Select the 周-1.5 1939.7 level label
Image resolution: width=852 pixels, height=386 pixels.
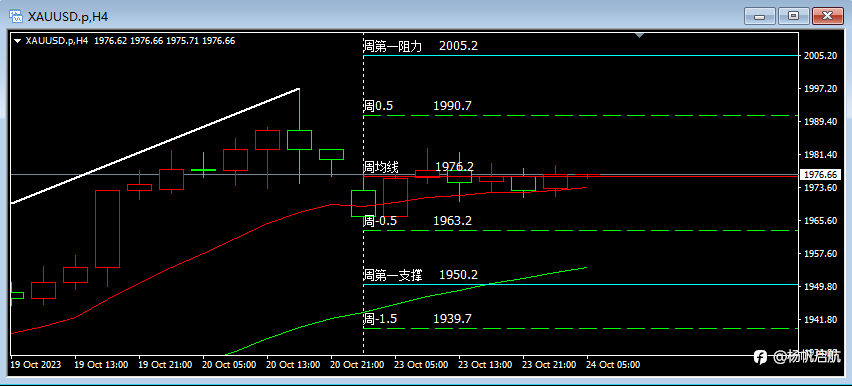click(417, 319)
